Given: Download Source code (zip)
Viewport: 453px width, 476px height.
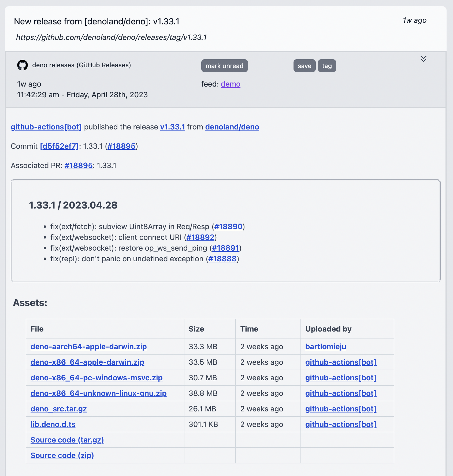Looking at the screenshot, I should point(62,455).
